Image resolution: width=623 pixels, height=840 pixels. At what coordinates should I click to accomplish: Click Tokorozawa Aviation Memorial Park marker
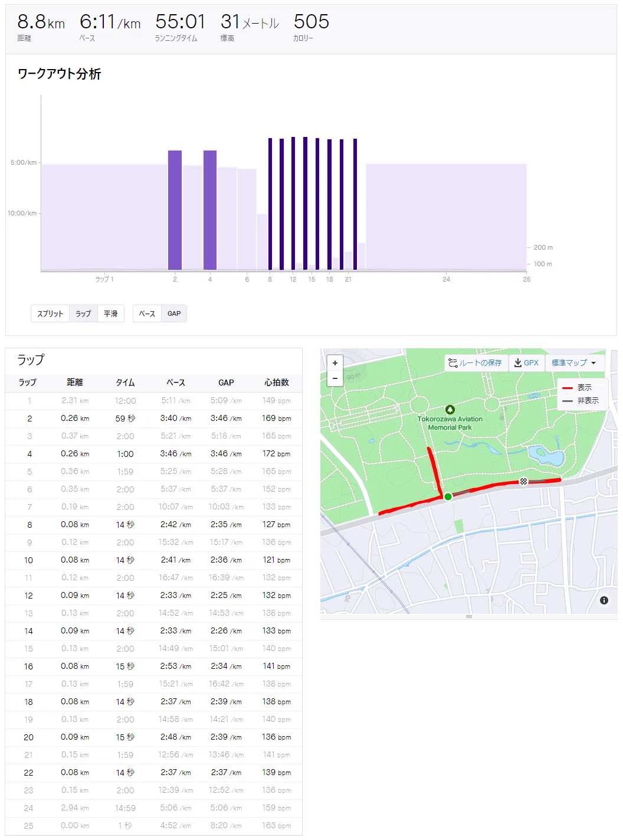[x=450, y=410]
